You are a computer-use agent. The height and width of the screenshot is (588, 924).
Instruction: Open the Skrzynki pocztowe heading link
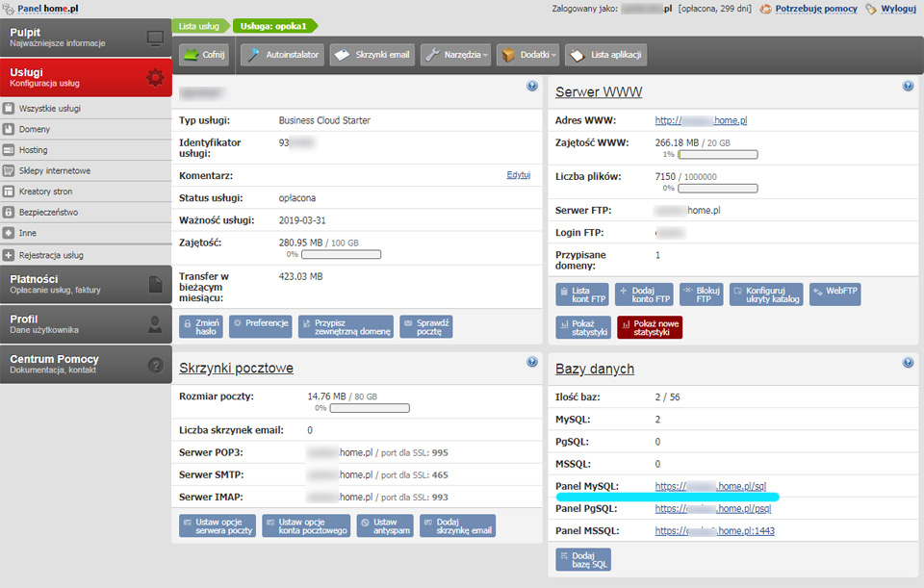tap(237, 369)
